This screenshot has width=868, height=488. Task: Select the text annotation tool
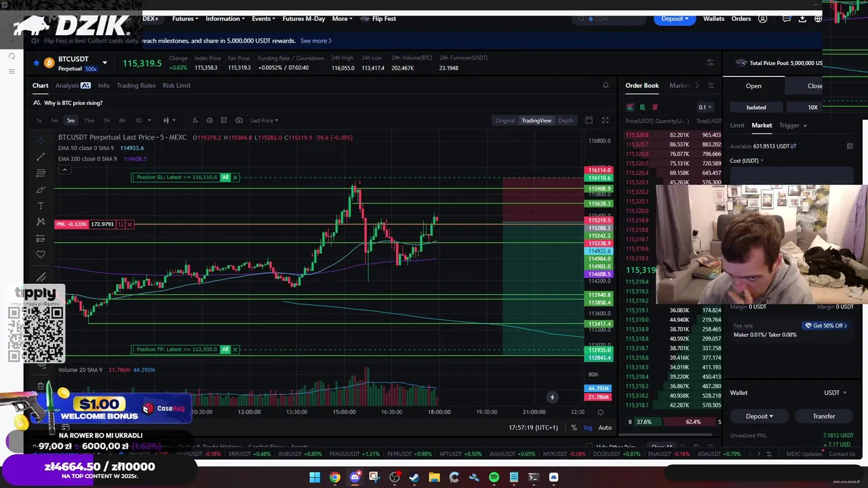(41, 205)
